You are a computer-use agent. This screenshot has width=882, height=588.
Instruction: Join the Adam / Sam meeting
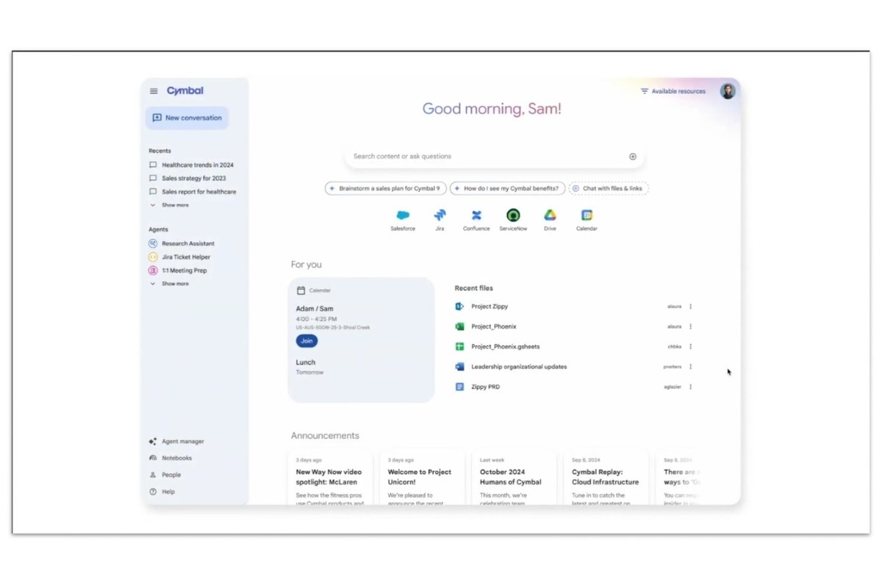click(306, 340)
